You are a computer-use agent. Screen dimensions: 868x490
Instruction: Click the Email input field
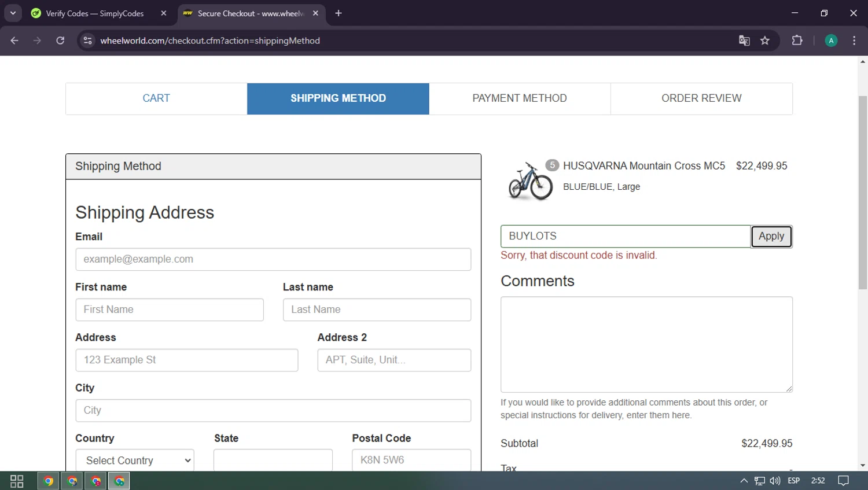(273, 259)
